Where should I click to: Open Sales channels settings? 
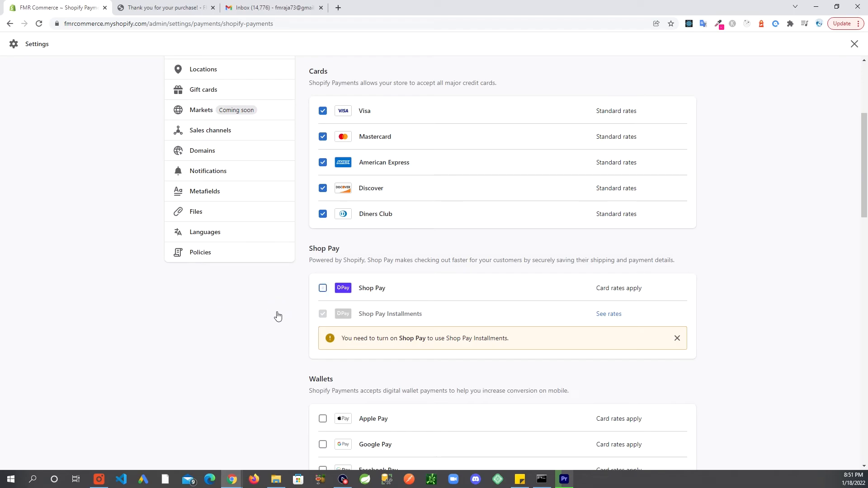coord(230,130)
